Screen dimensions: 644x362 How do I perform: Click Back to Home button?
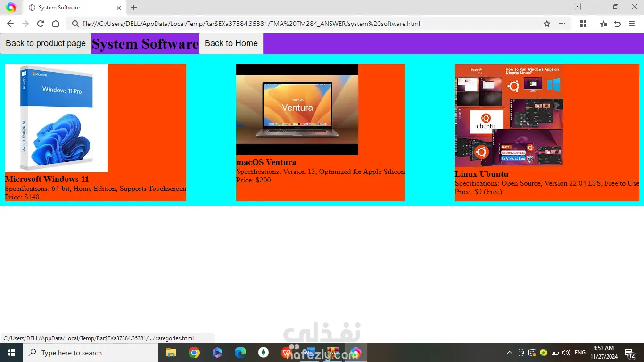tap(231, 43)
